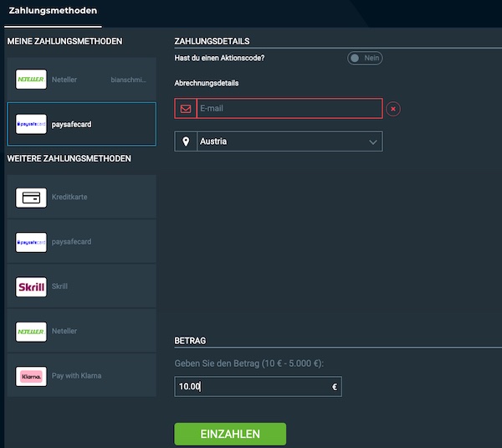Click the ZAHLUNGSDETAILS heading
This screenshot has height=448, width=502.
click(x=212, y=41)
